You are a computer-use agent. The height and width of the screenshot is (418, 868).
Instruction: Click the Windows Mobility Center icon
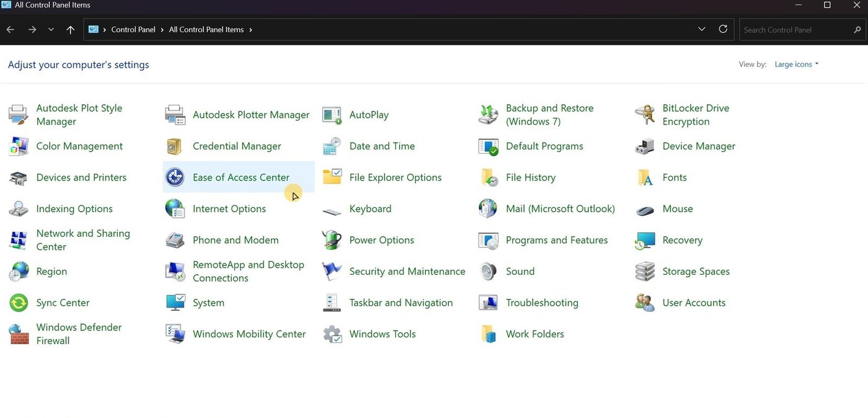[x=175, y=334]
